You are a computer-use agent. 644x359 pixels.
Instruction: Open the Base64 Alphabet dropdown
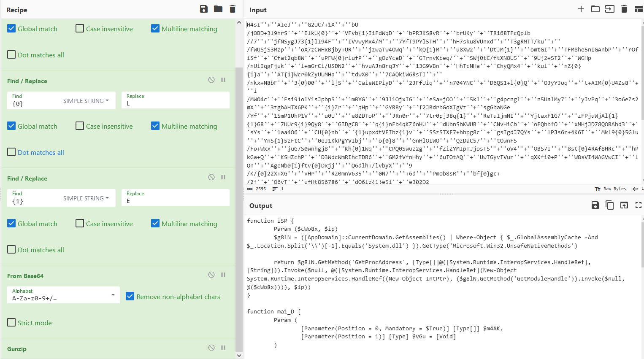tap(113, 295)
